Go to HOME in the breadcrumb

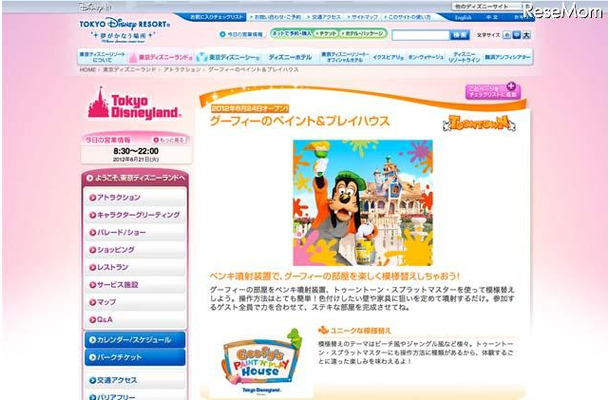coord(88,70)
